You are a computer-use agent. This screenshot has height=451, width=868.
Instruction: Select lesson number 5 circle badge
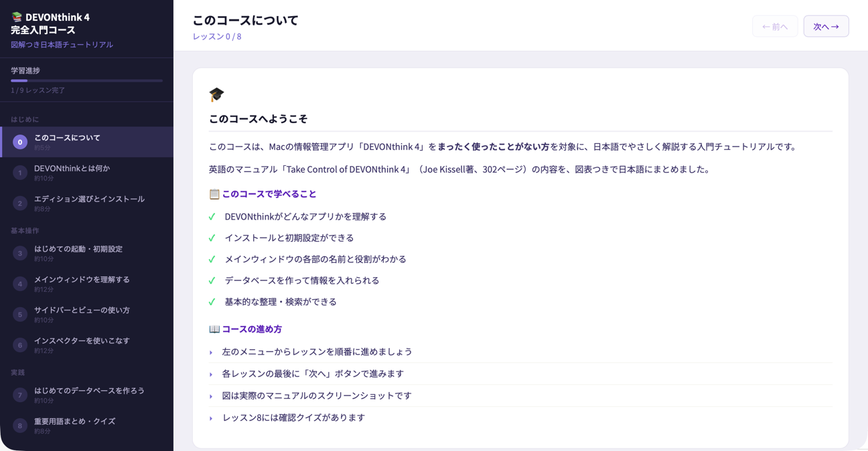tap(20, 314)
